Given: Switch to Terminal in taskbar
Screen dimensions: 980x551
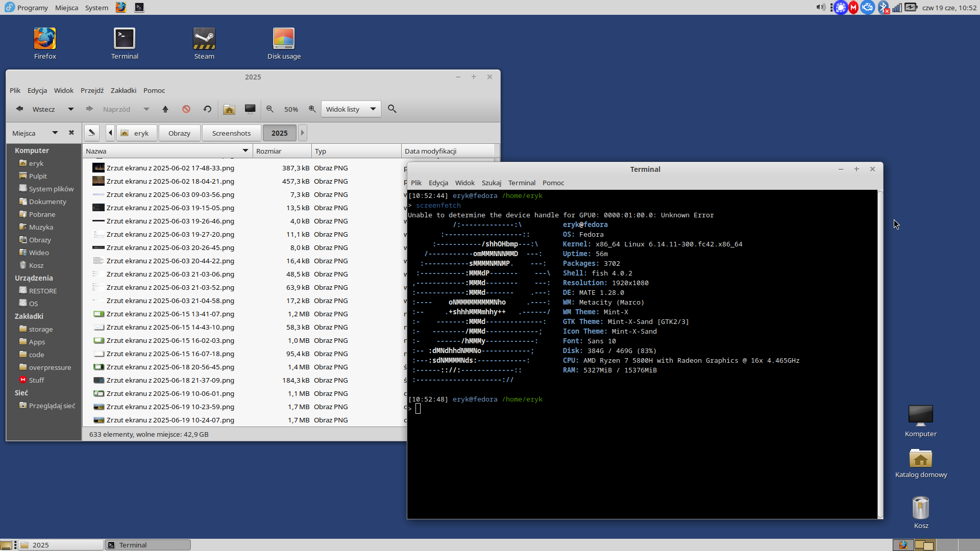Looking at the screenshot, I should pos(148,545).
